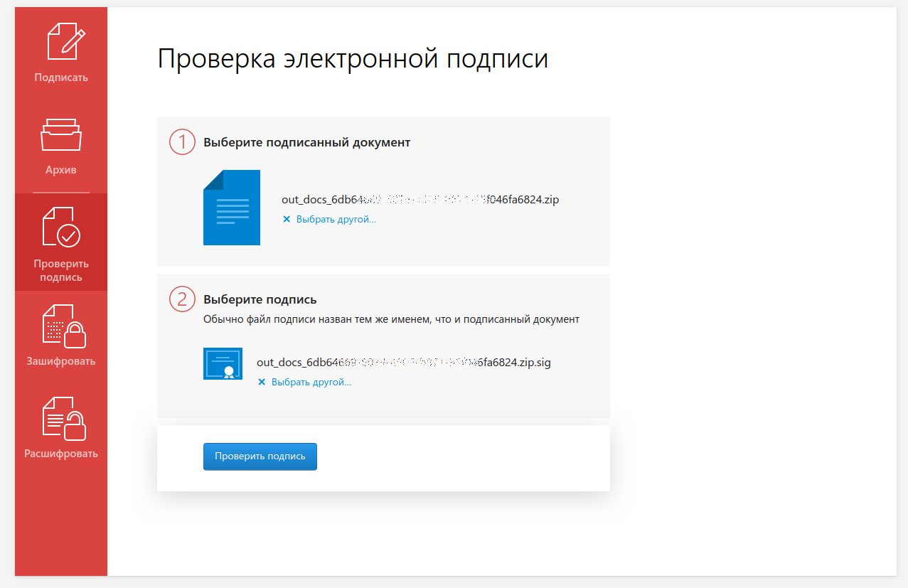Click the signed document file name ending .zip
This screenshot has height=588, width=908.
click(x=420, y=200)
